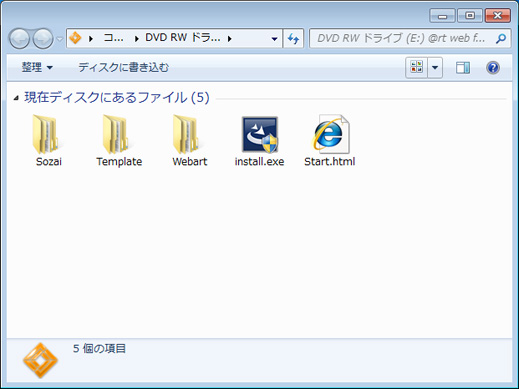Expand chevron before DVD RW ドラ...
The width and height of the screenshot is (519, 389).
pyautogui.click(x=136, y=39)
